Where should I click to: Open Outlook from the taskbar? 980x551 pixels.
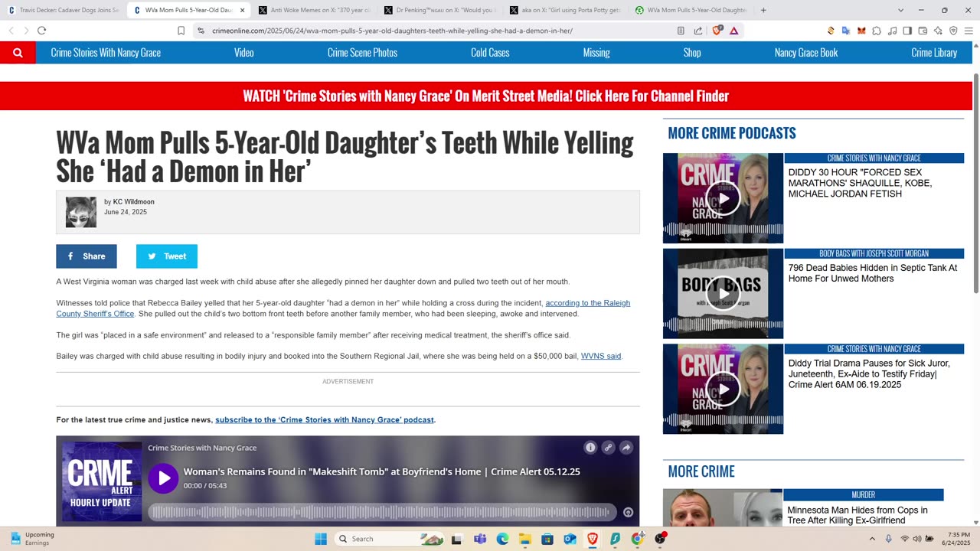coord(570,539)
